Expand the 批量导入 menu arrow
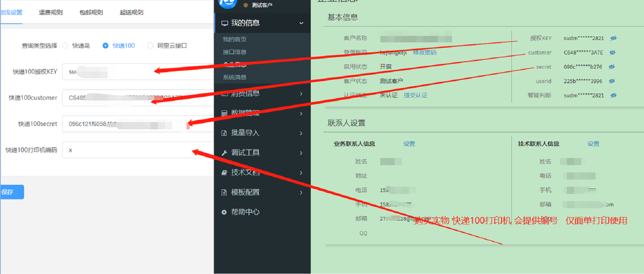This screenshot has width=644, height=274. pyautogui.click(x=301, y=133)
